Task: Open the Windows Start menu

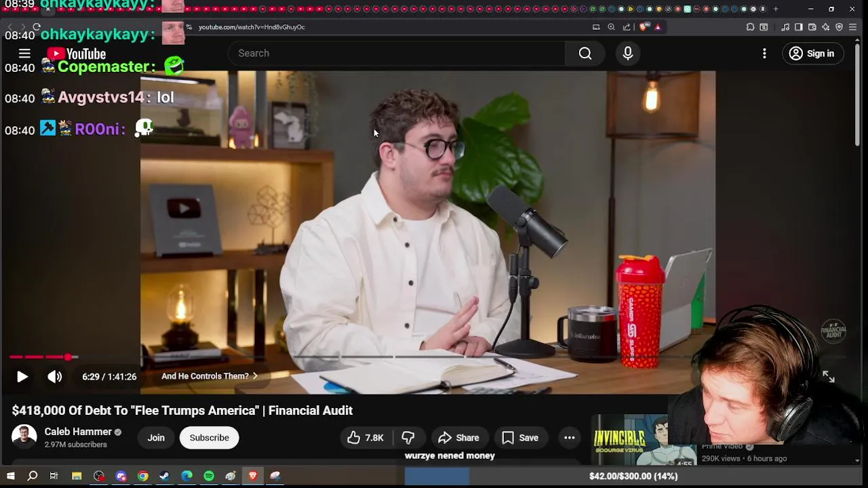Action: 10,476
